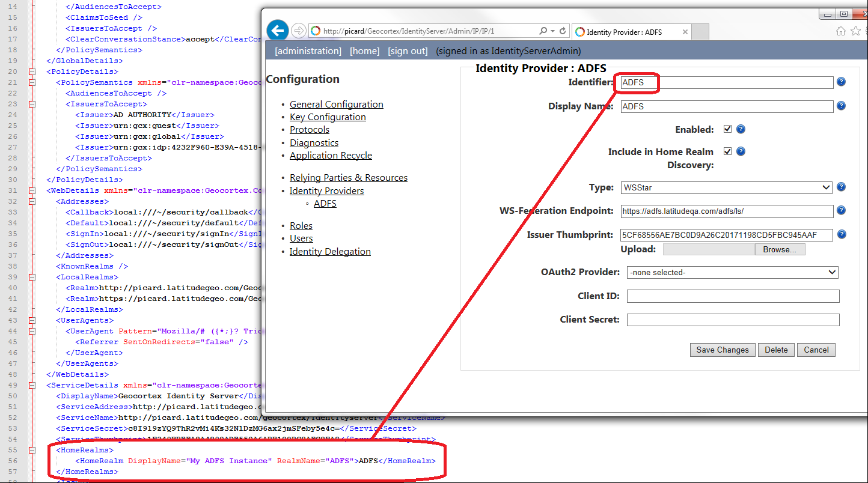
Task: Collapse the ServiceDetails node at line 49
Action: pyautogui.click(x=32, y=385)
